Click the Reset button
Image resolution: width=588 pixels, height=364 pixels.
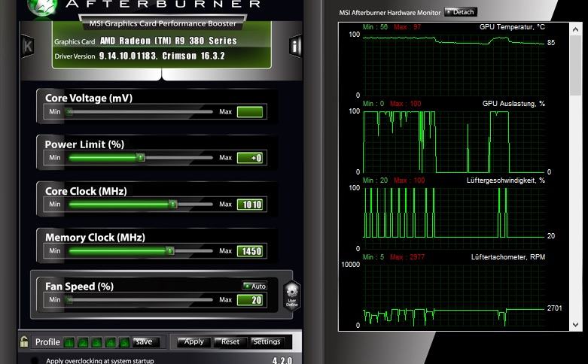(x=230, y=341)
